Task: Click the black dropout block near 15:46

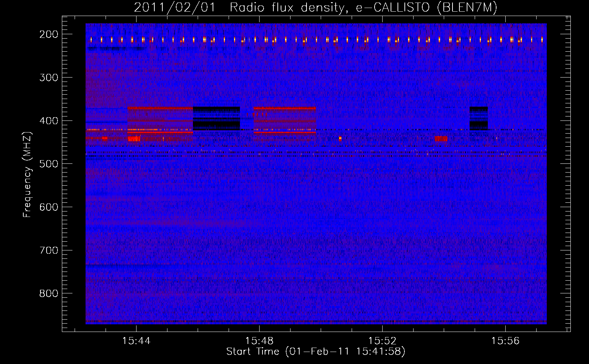Action: (216, 118)
